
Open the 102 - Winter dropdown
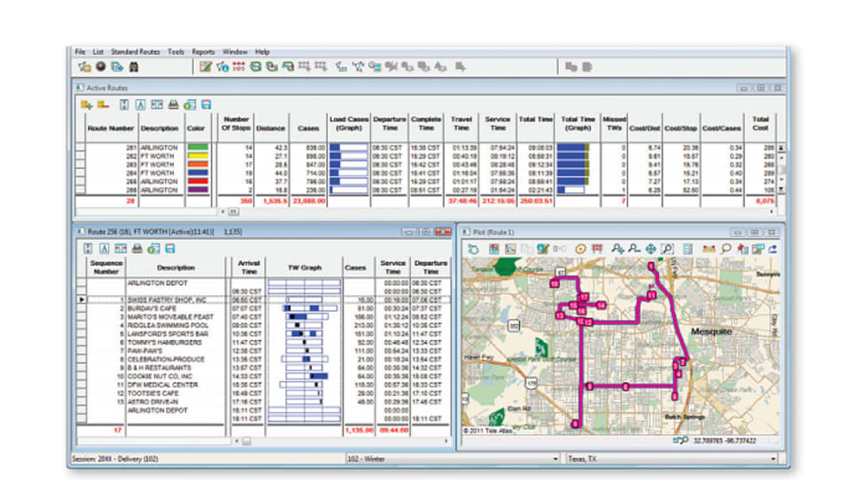554,459
